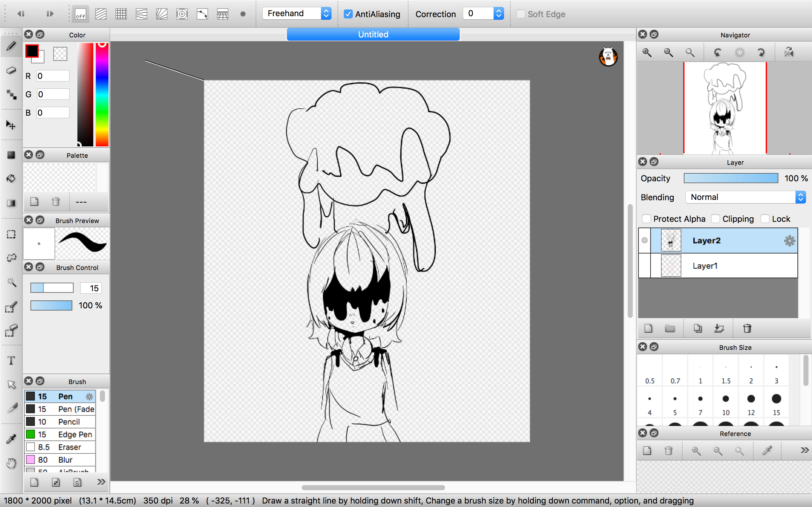
Task: Choose the Text tool
Action: click(11, 361)
